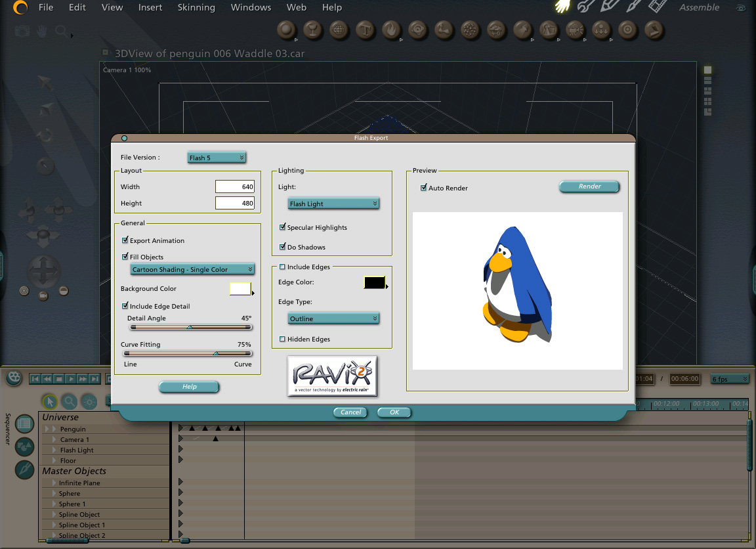Disable the Export Animation checkbox
The width and height of the screenshot is (756, 549).
click(125, 241)
